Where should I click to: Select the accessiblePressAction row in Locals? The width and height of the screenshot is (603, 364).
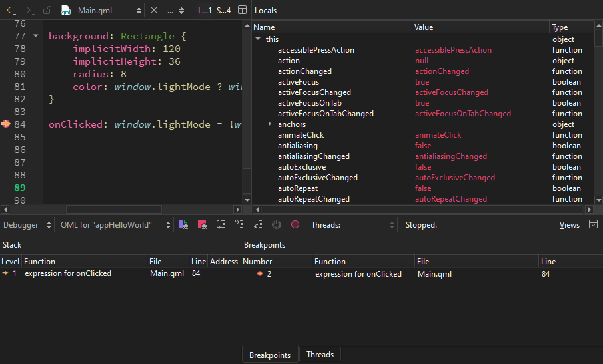click(423, 49)
